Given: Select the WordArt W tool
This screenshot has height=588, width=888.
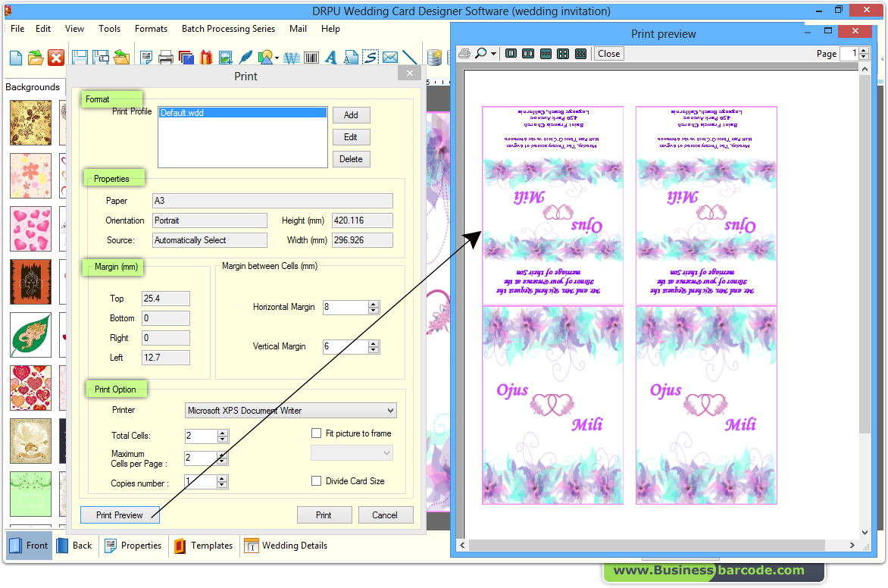Looking at the screenshot, I should (x=291, y=57).
